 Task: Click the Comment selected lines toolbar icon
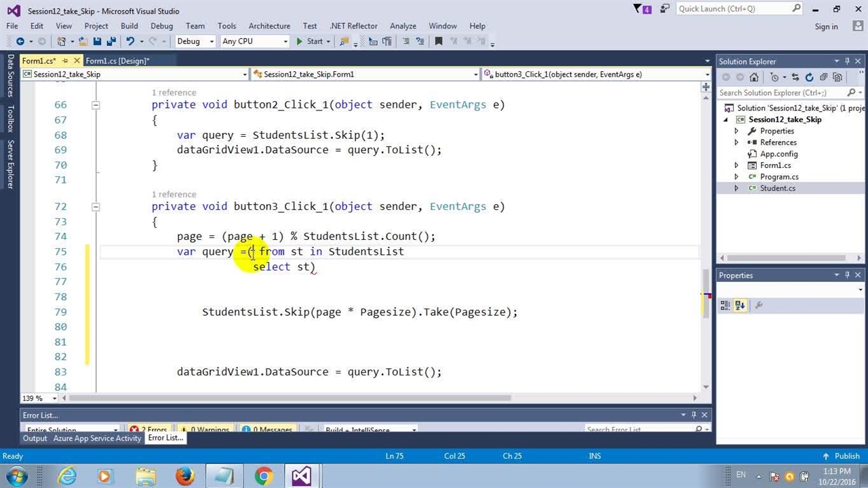406,41
